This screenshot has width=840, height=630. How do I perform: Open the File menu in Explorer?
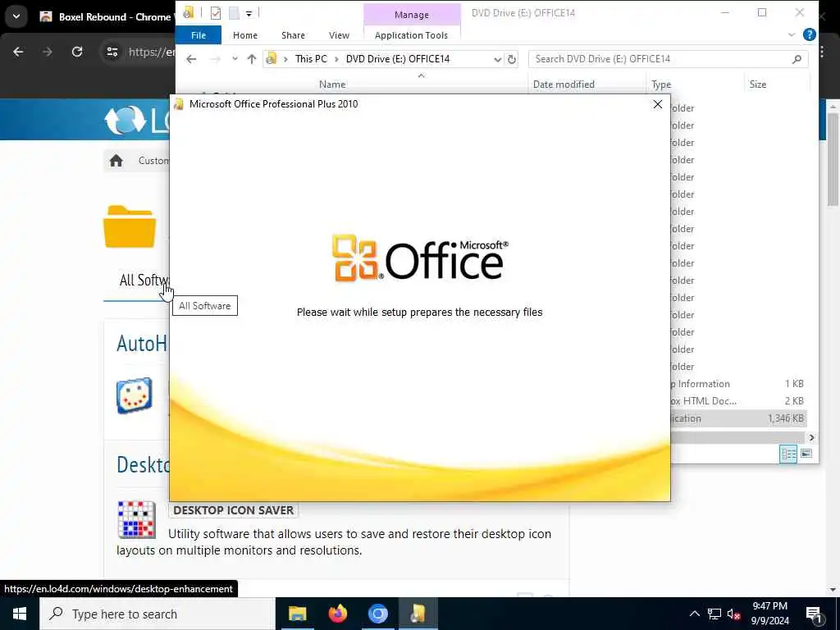click(199, 35)
